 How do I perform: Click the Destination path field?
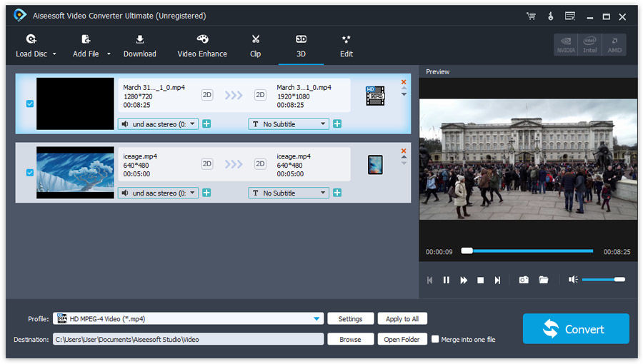[x=188, y=339]
